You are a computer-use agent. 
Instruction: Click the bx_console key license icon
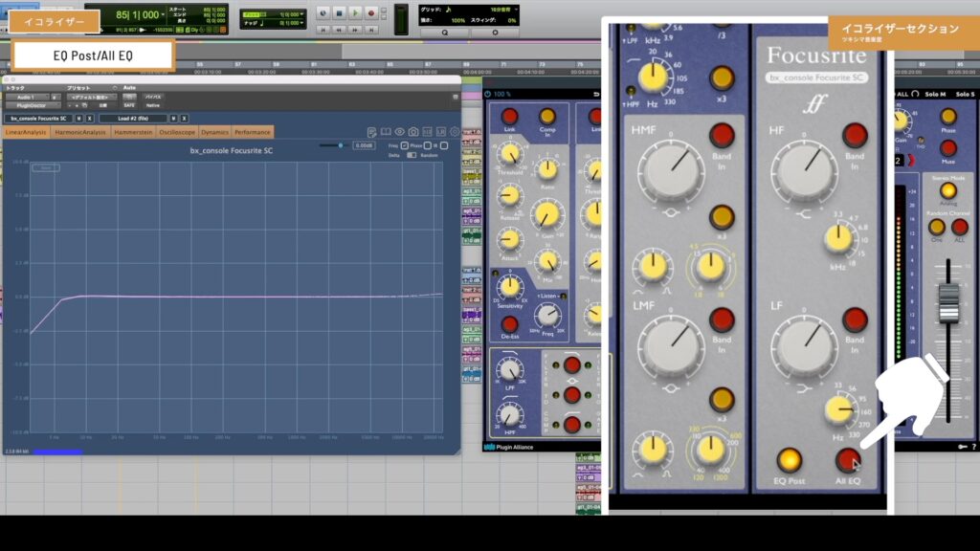[962, 447]
